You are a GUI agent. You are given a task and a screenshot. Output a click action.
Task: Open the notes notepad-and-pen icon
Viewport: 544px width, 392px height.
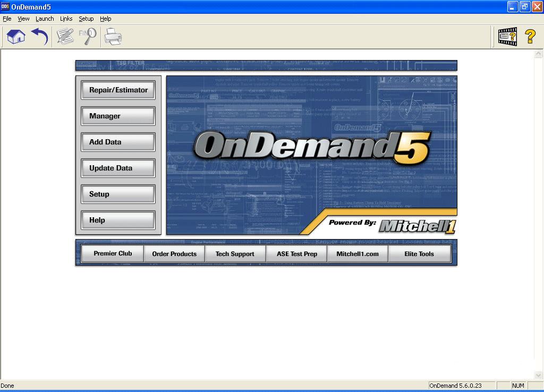[65, 37]
